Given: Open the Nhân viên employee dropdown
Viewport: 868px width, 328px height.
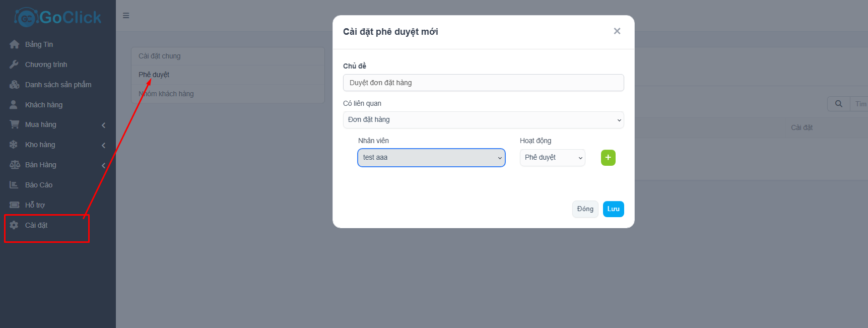Looking at the screenshot, I should 431,158.
